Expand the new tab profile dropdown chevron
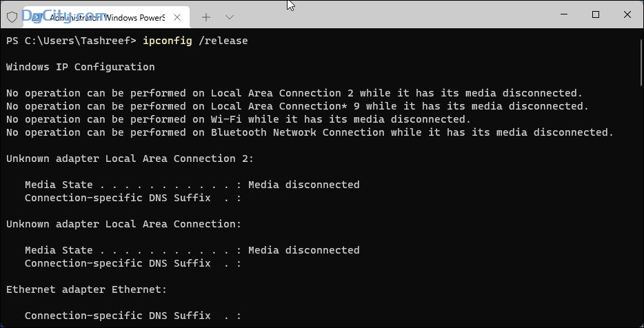Image resolution: width=644 pixels, height=328 pixels. (x=230, y=17)
